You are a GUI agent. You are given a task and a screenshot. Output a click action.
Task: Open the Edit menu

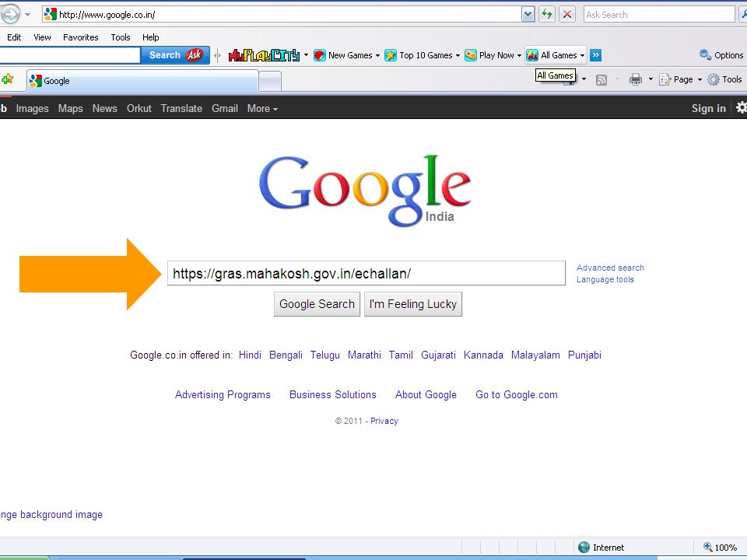(x=14, y=37)
